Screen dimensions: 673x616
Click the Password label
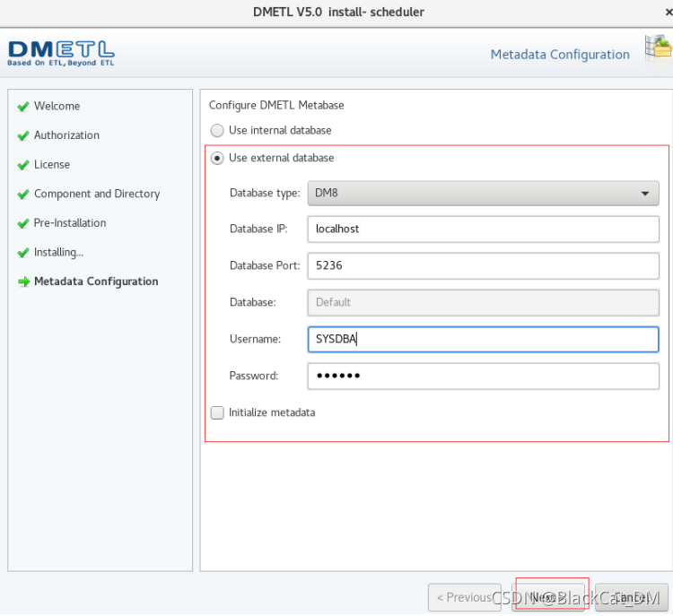[x=254, y=377]
